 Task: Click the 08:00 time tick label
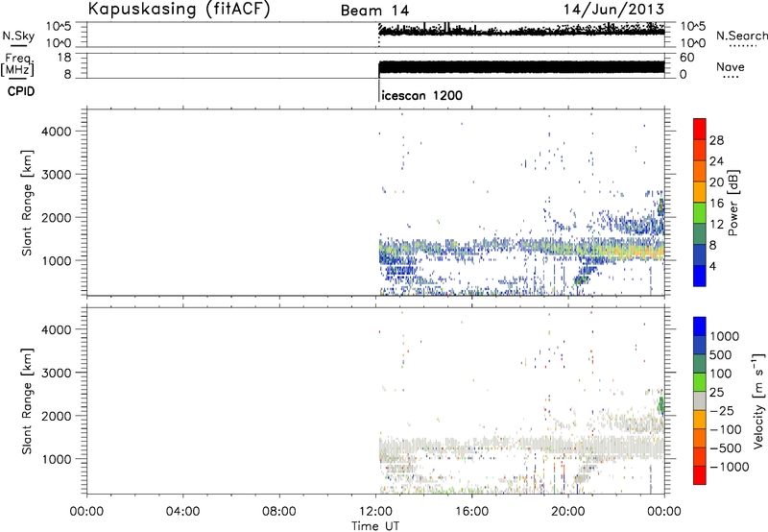click(278, 512)
